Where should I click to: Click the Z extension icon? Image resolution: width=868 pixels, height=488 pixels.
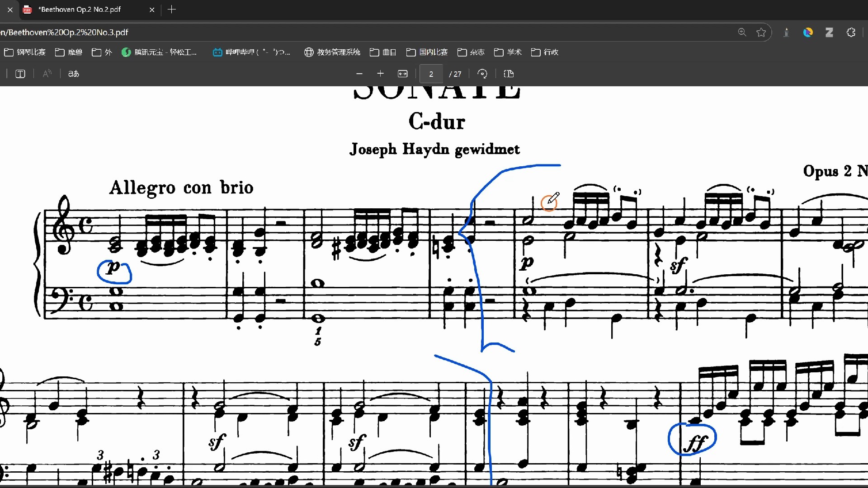[829, 33]
